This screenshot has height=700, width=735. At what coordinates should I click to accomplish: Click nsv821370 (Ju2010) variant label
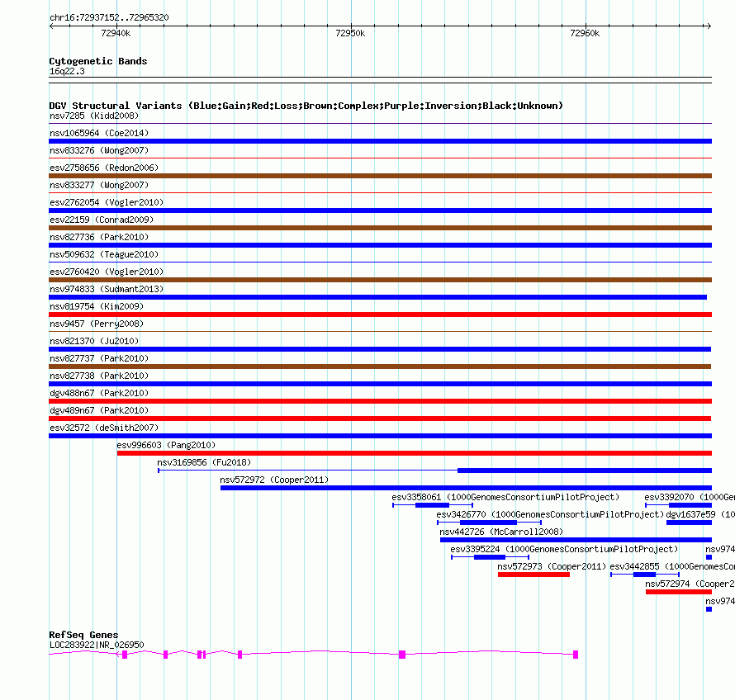tap(94, 341)
